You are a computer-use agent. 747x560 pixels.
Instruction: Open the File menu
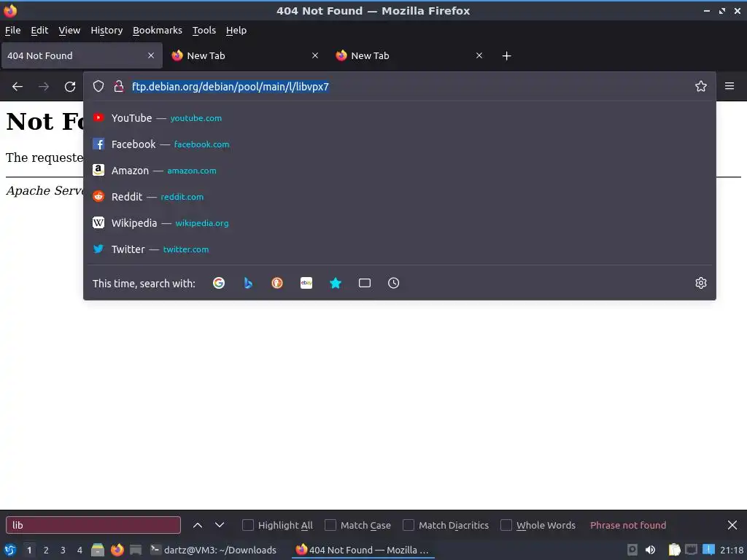(13, 30)
